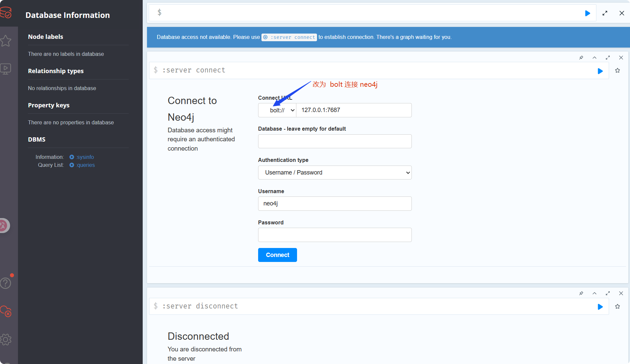Open the Help question mark sidebar icon
630x364 pixels.
click(x=6, y=283)
